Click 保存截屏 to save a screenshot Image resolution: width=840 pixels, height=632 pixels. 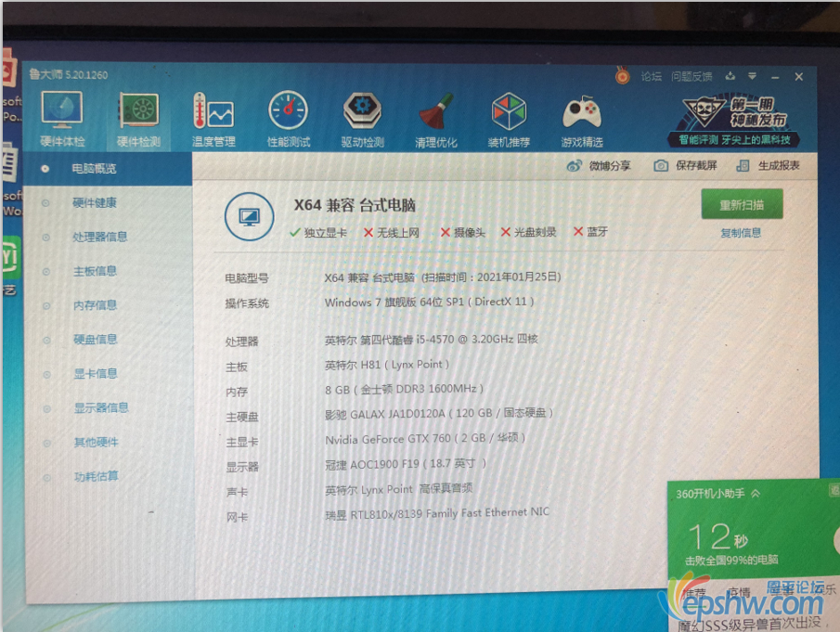[x=685, y=165]
